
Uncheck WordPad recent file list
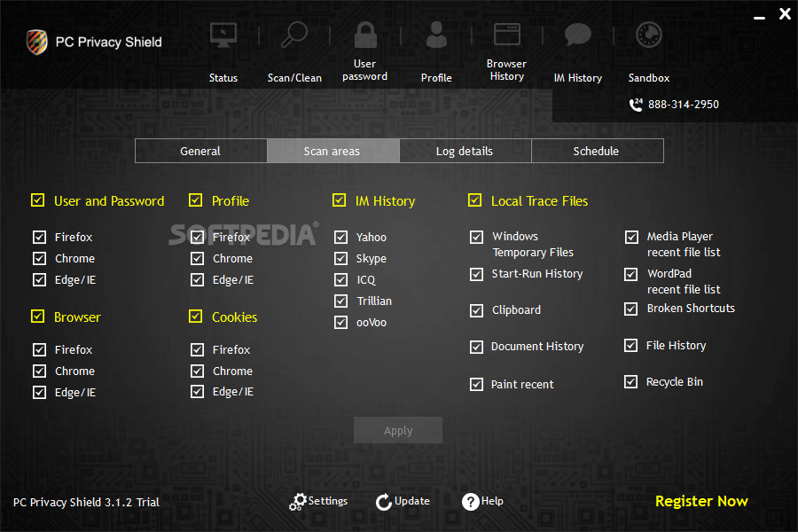click(631, 274)
